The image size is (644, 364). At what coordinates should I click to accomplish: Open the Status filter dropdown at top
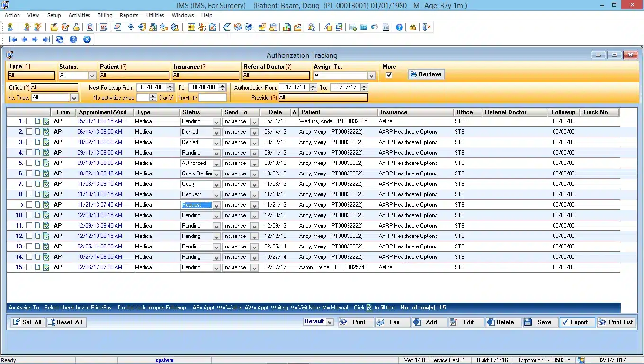pos(92,75)
